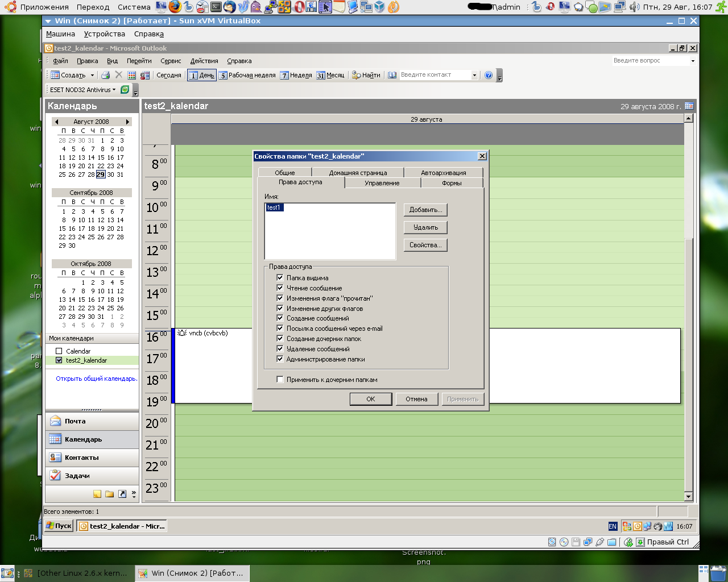
Task: Click the VirtualBox cube icon in top panel
Action: click(x=379, y=7)
